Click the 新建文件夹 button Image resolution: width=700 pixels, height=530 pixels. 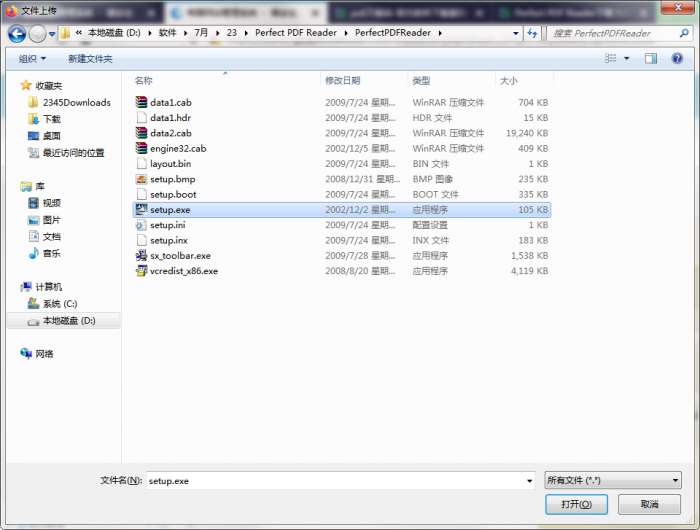click(90, 58)
